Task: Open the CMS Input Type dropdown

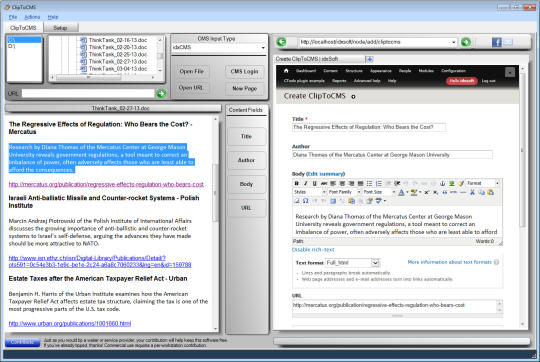Action: pos(263,48)
